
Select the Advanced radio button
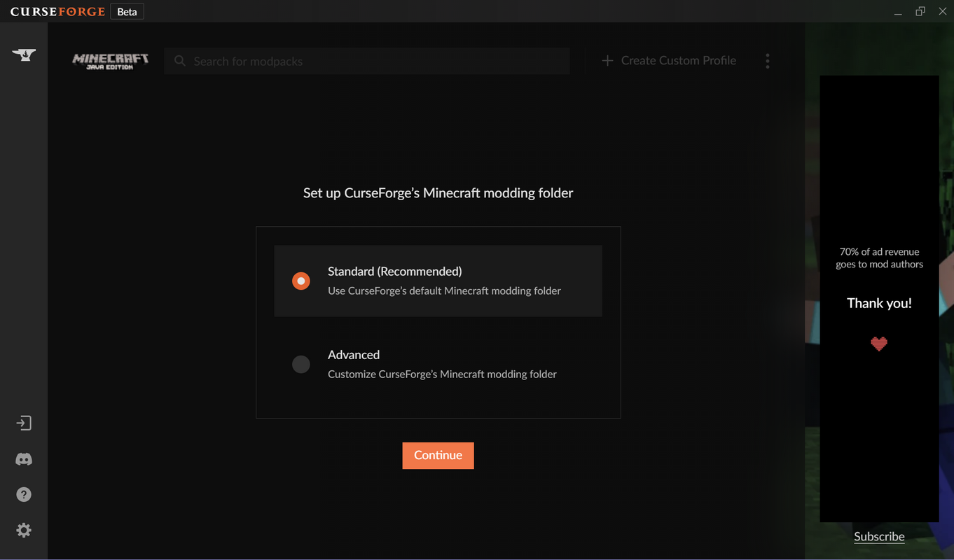pos(301,364)
